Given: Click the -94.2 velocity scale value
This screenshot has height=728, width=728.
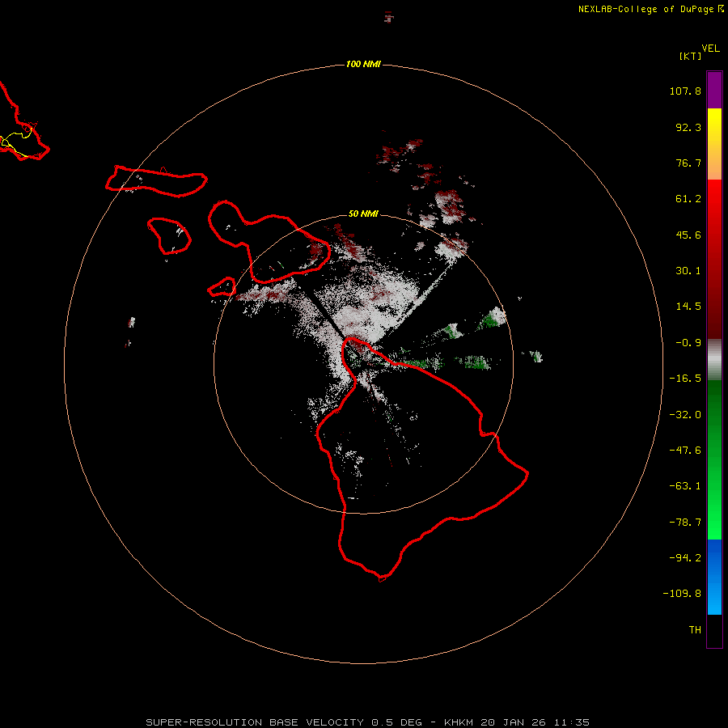Looking at the screenshot, I should pos(685,557).
